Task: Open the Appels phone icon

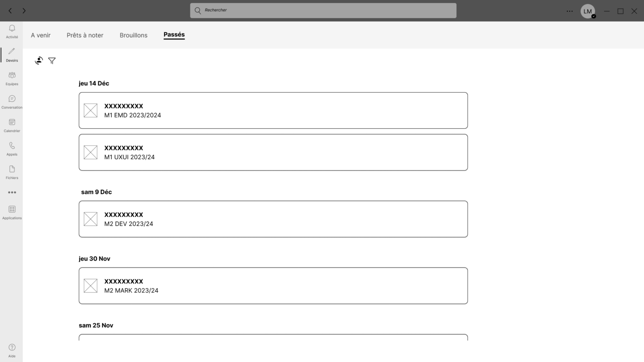Action: coord(12,146)
